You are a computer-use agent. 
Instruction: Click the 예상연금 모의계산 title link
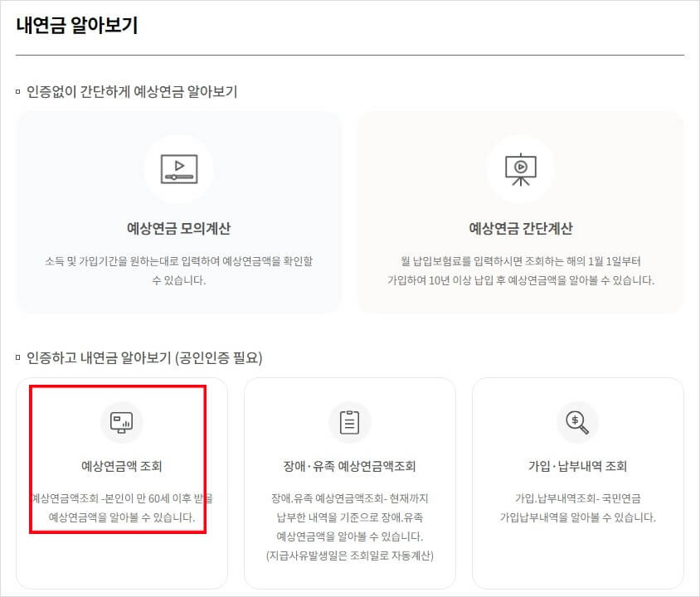click(x=177, y=226)
